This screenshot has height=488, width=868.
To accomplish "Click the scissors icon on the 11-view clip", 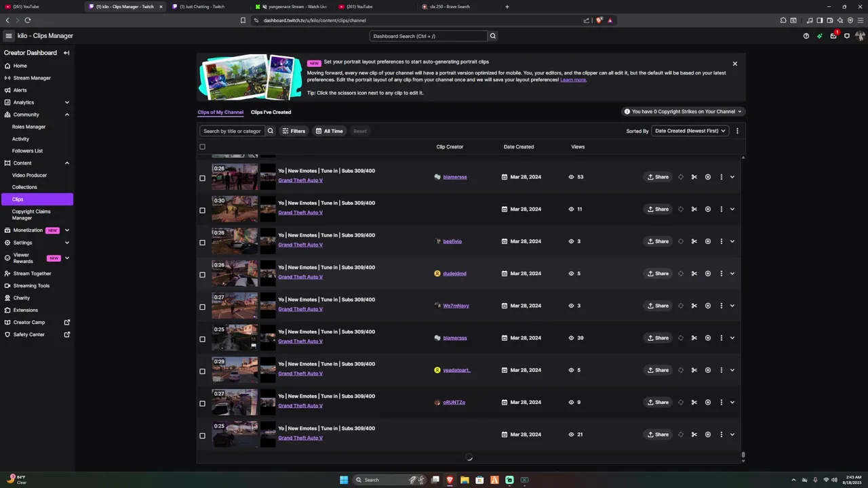I will [x=694, y=209].
